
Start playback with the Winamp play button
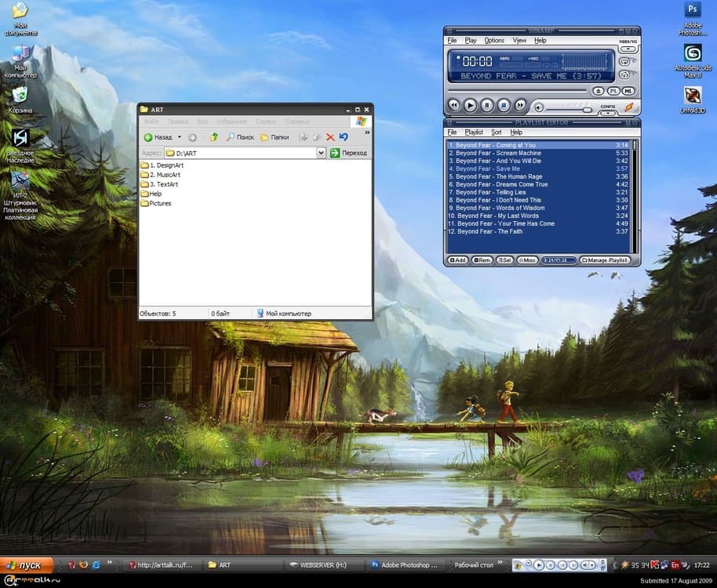click(470, 106)
